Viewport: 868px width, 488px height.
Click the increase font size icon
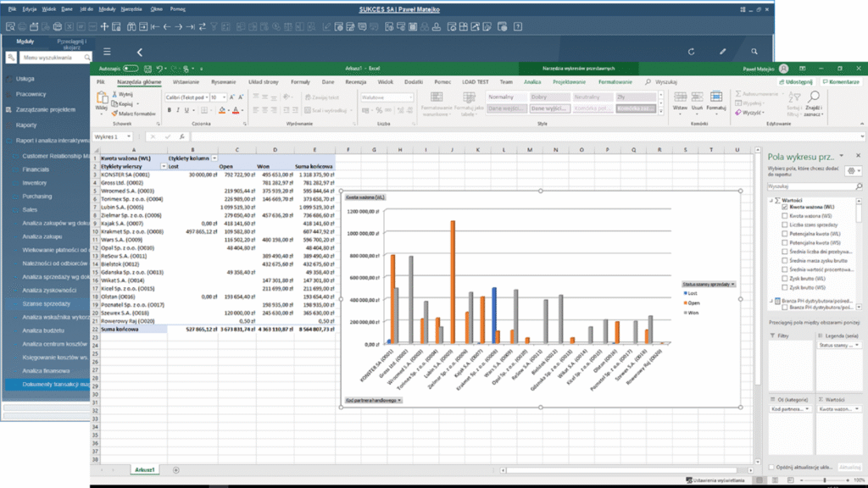pos(232,97)
